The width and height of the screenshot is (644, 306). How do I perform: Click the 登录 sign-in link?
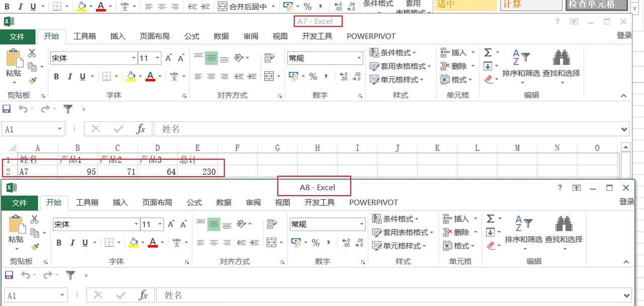tap(623, 36)
